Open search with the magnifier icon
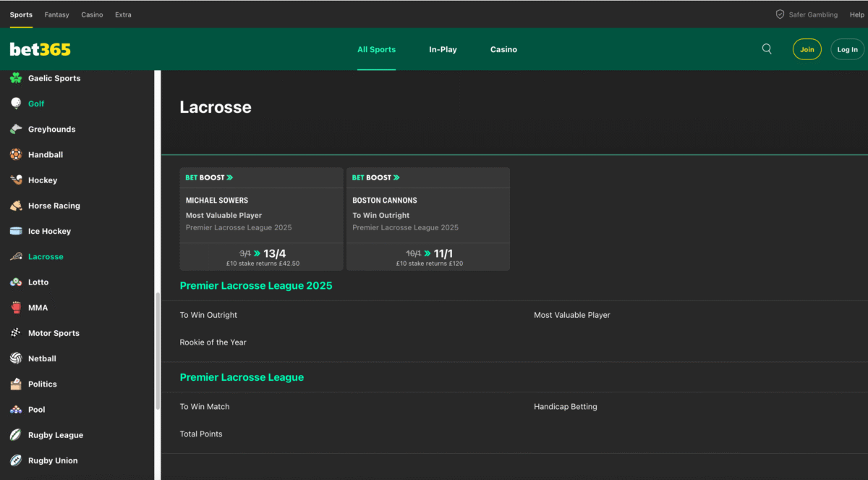The height and width of the screenshot is (480, 868). [x=767, y=49]
